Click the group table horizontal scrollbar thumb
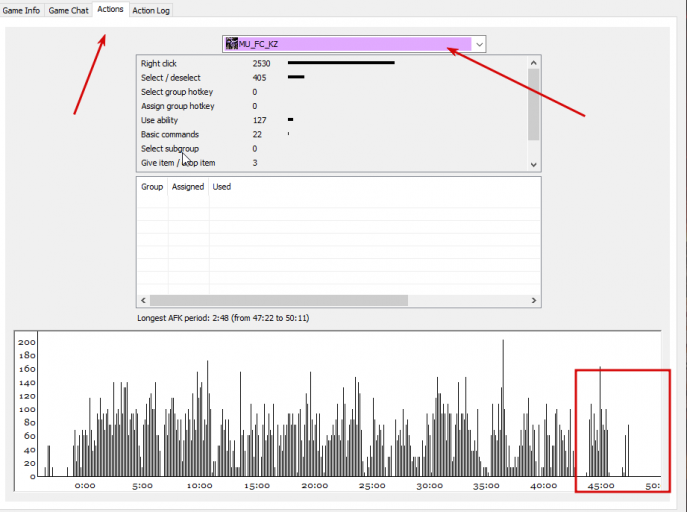The width and height of the screenshot is (687, 512). click(279, 300)
